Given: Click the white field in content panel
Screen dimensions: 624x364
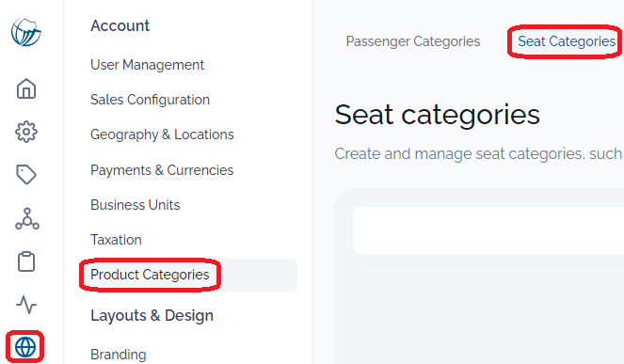Looking at the screenshot, I should coord(488,230).
